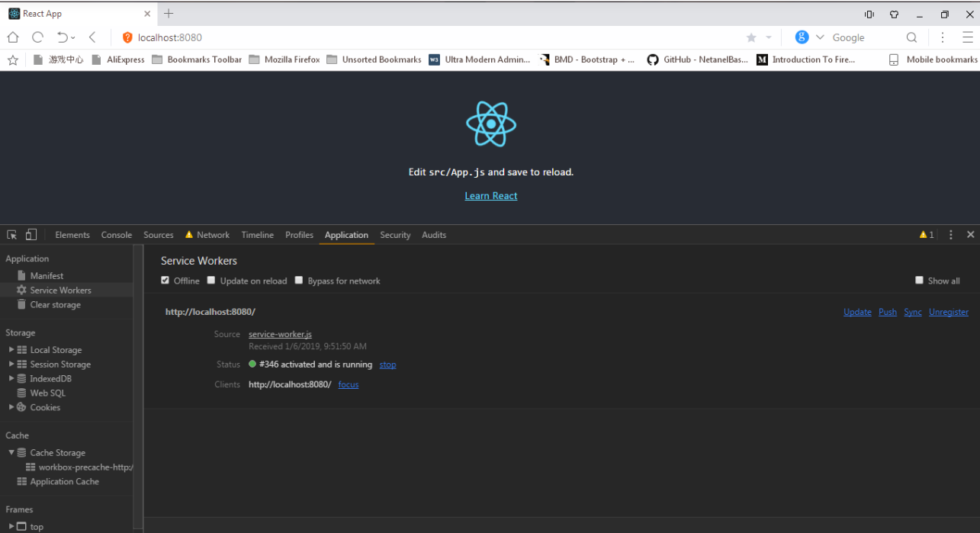This screenshot has height=533, width=980.
Task: Click the inspect element cursor icon
Action: tap(11, 235)
